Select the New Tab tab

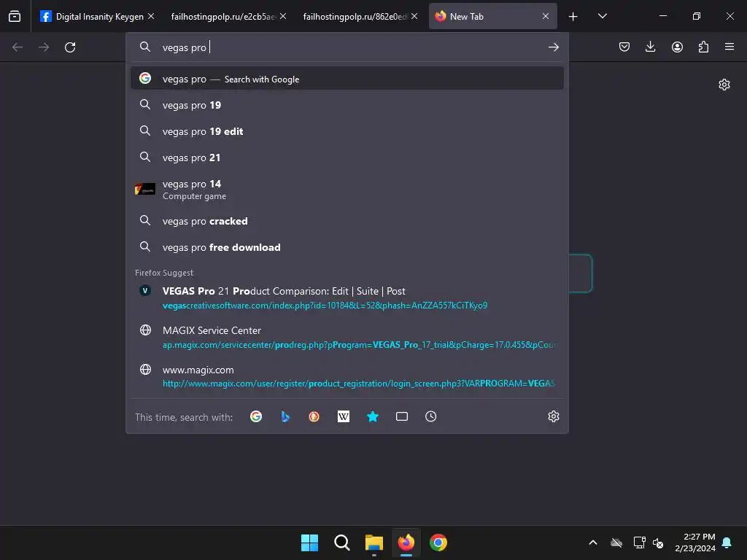tap(492, 16)
